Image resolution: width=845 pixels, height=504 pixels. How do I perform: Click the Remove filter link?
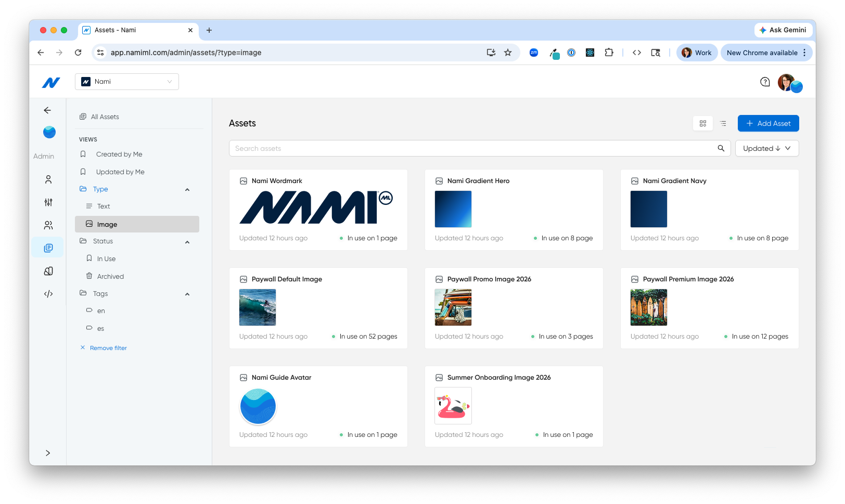(x=104, y=348)
